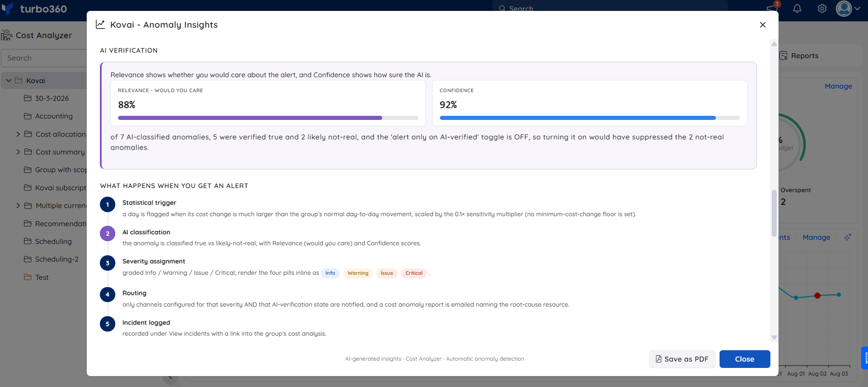Expand the Cost allocation chevron

click(x=18, y=134)
